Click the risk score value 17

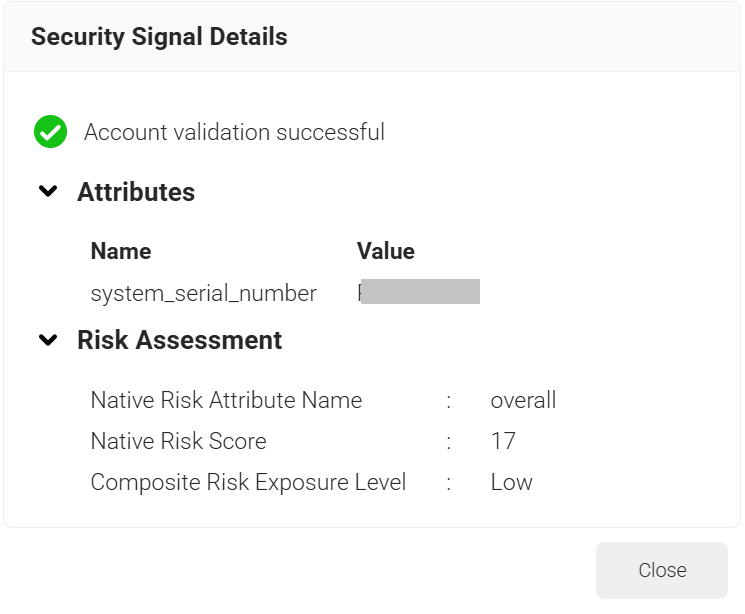tap(503, 441)
